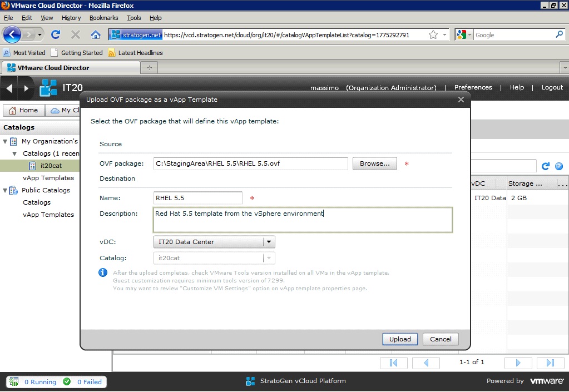Click the Google search box
Screen dimensions: 569x392
514,35
